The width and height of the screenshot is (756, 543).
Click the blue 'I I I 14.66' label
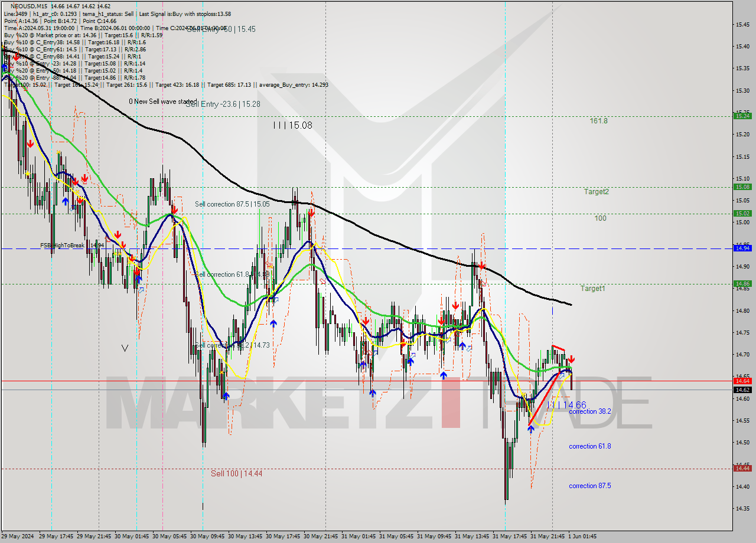pyautogui.click(x=566, y=405)
